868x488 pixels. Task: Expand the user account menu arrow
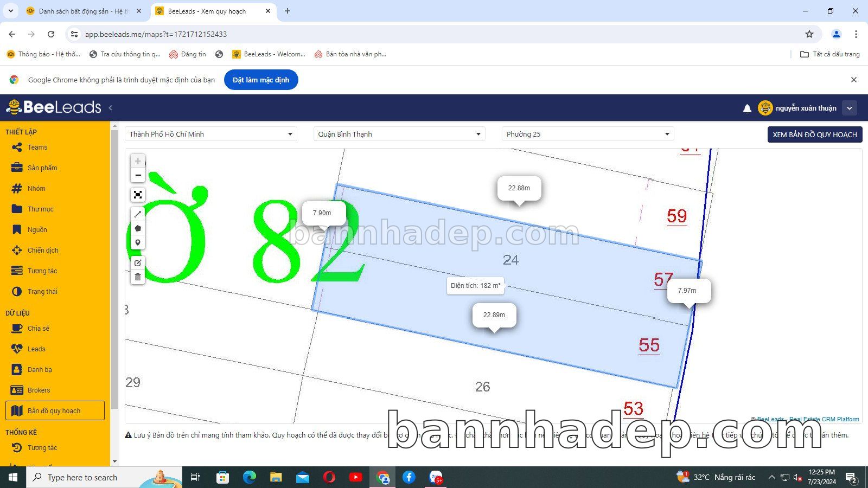coord(850,108)
